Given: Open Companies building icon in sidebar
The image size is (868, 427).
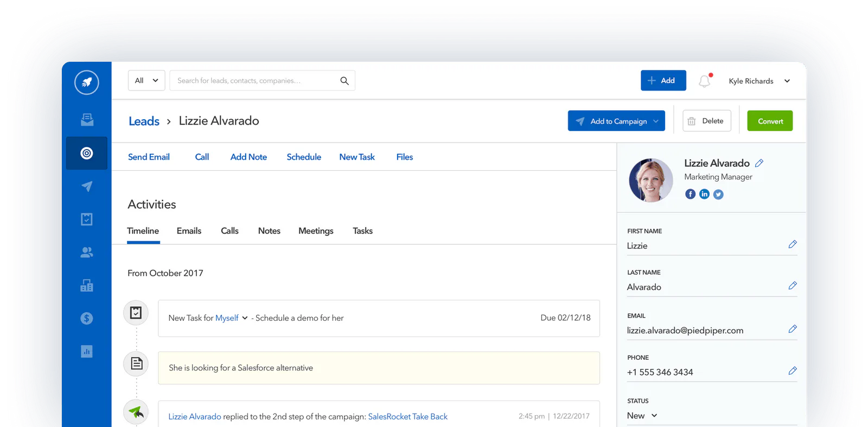Looking at the screenshot, I should pos(87,285).
